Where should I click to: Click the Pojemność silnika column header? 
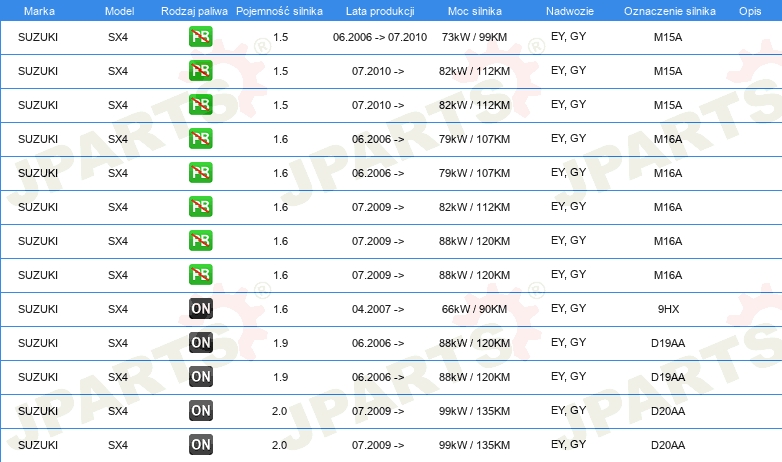point(279,11)
